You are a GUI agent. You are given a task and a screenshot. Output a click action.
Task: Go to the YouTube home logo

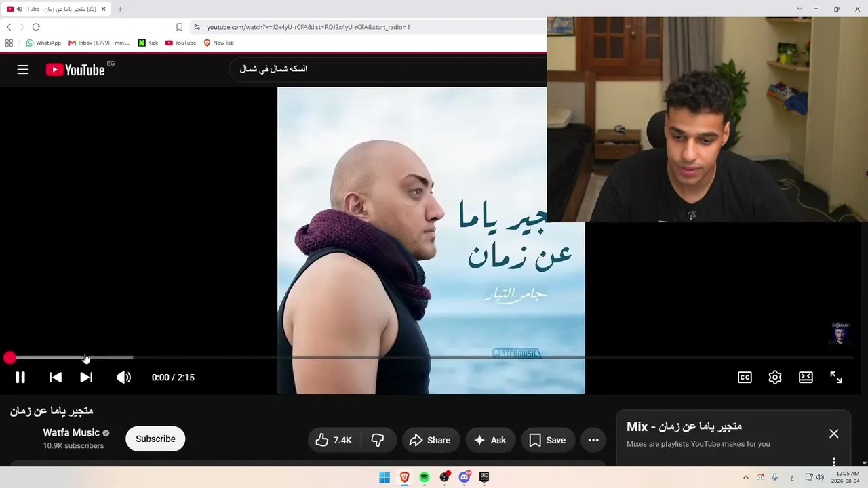[x=75, y=70]
